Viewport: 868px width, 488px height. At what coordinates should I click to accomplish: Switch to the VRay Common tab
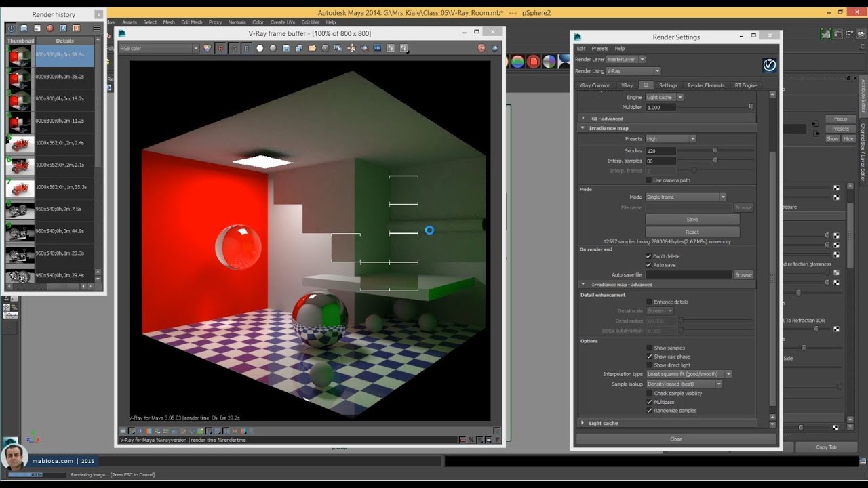pos(595,85)
